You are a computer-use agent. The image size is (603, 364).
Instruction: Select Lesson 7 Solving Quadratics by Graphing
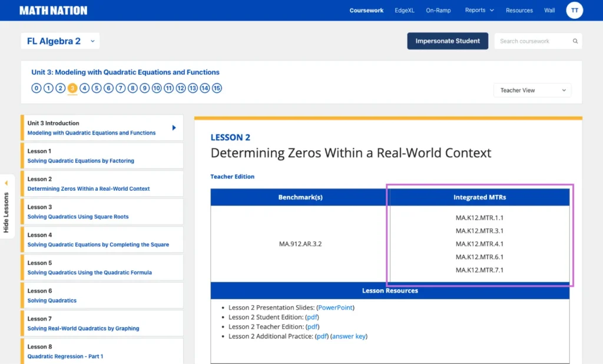83,328
